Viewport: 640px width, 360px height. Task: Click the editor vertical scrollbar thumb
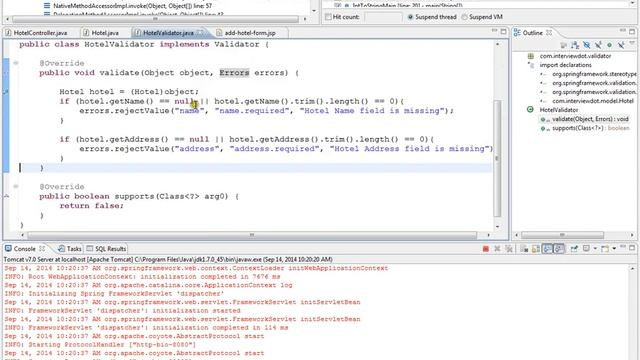click(497, 158)
